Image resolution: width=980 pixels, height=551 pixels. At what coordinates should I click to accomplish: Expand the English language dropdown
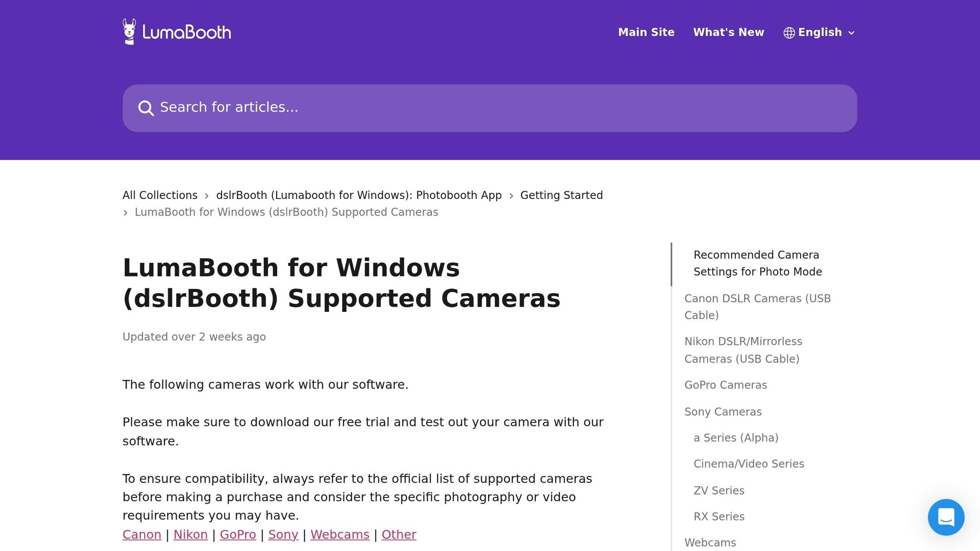tap(819, 33)
